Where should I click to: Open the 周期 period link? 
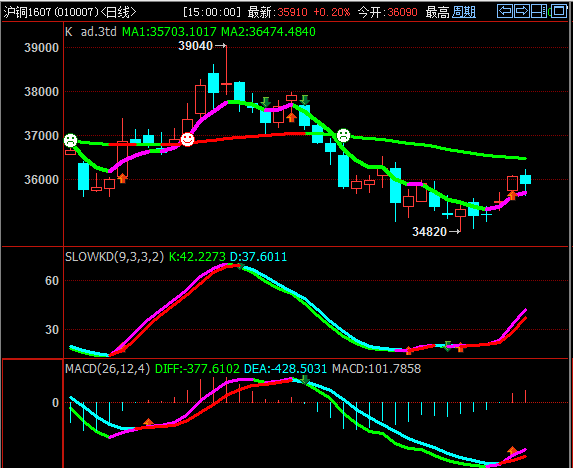[x=464, y=12]
